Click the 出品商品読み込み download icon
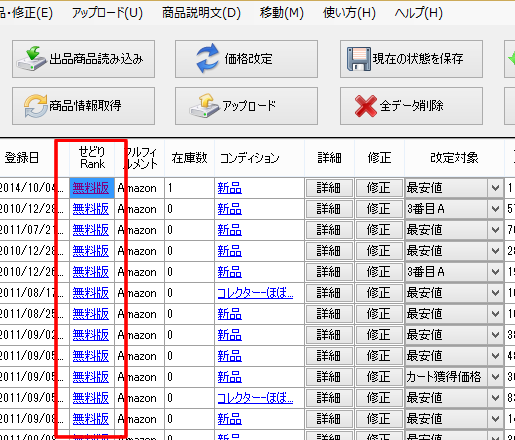 click(x=31, y=58)
